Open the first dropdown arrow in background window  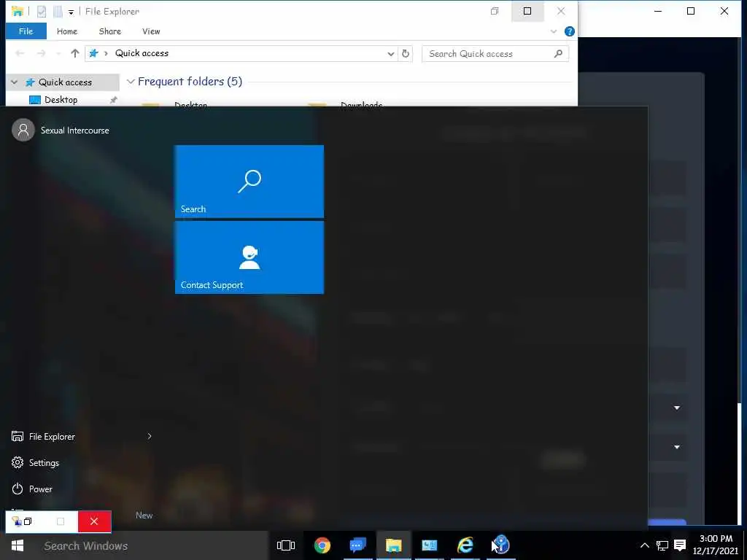click(676, 408)
